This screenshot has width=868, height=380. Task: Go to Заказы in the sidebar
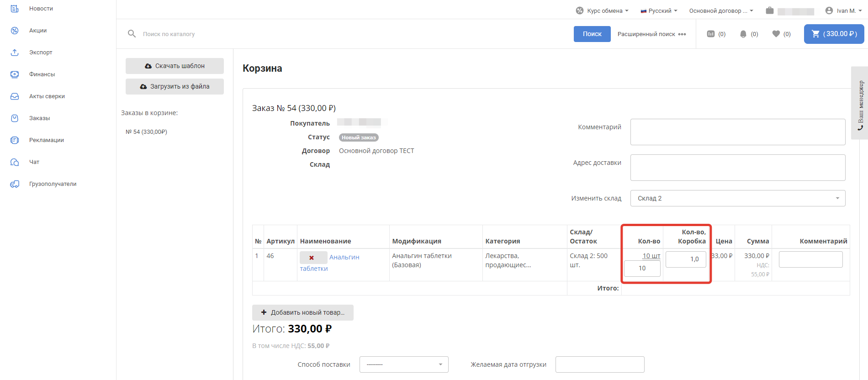[x=40, y=118]
